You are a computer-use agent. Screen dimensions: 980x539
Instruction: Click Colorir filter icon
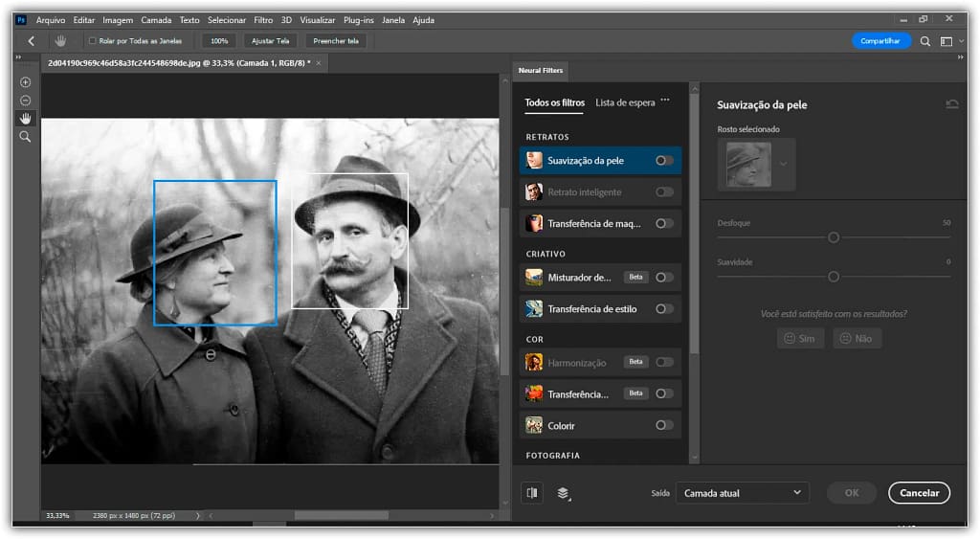(x=534, y=425)
